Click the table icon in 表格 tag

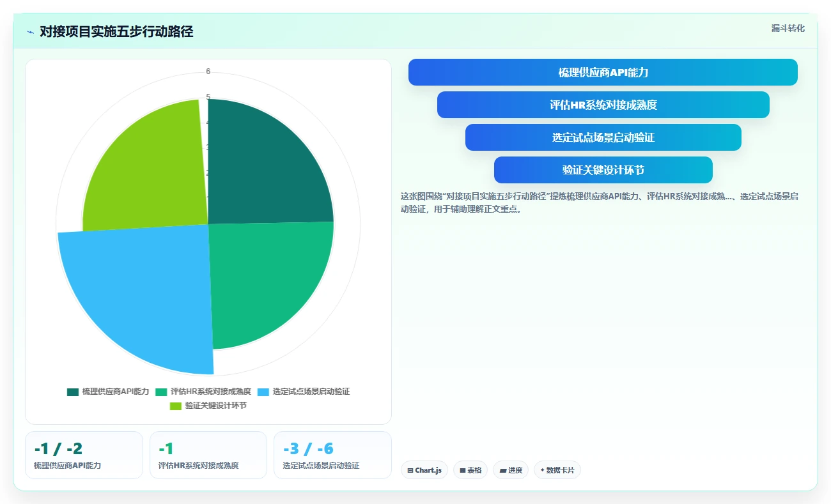click(x=463, y=470)
